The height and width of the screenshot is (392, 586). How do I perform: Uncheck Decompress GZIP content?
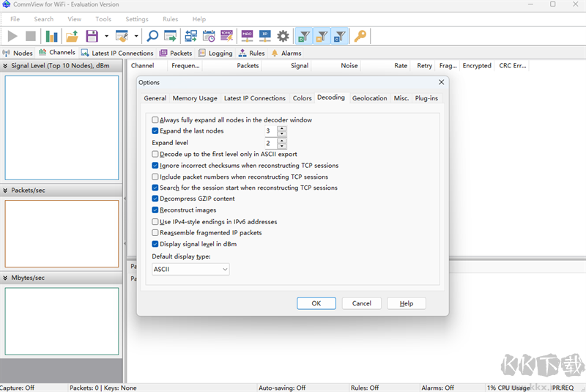[x=155, y=199]
